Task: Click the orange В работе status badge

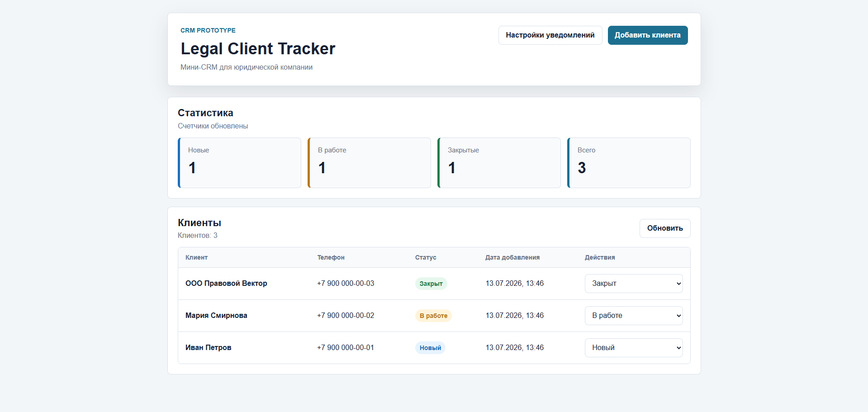Action: [433, 316]
